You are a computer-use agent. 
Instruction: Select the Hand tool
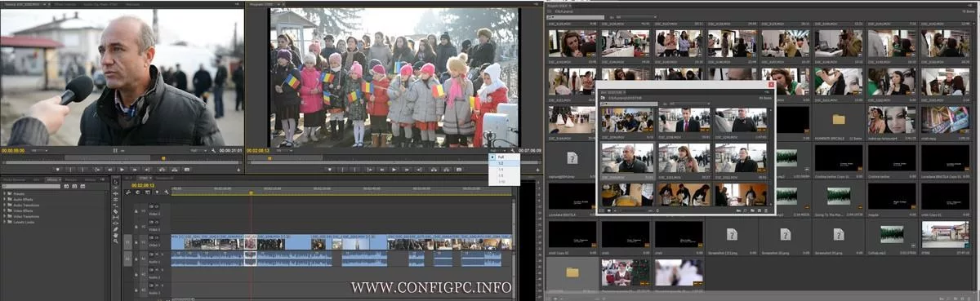[x=115, y=235]
